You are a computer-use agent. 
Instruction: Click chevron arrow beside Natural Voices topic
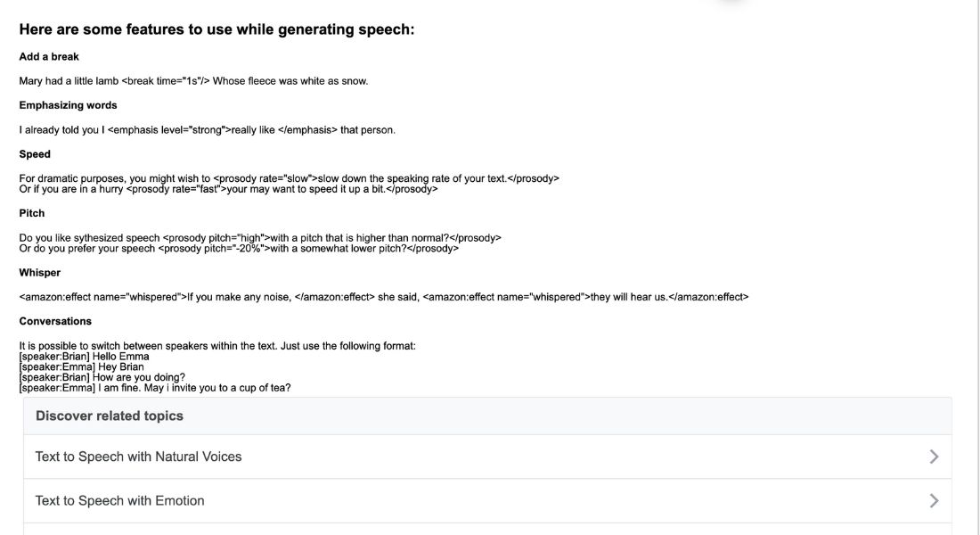[x=934, y=457]
